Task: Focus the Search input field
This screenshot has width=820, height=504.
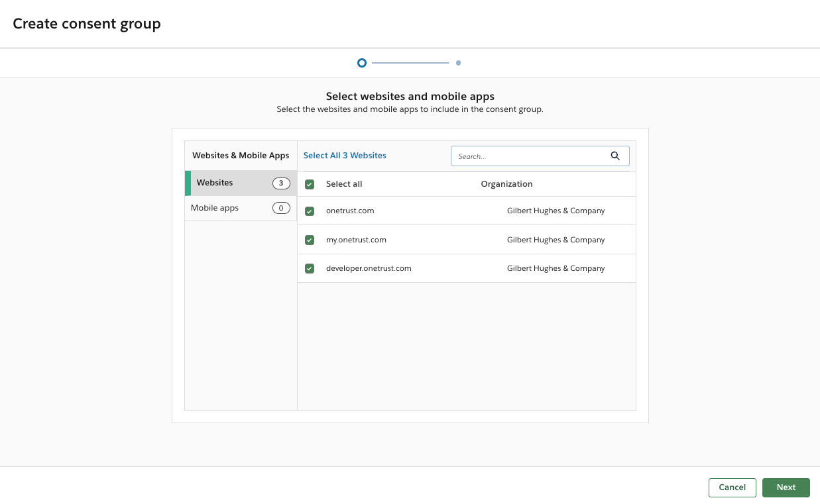Action: (x=530, y=156)
